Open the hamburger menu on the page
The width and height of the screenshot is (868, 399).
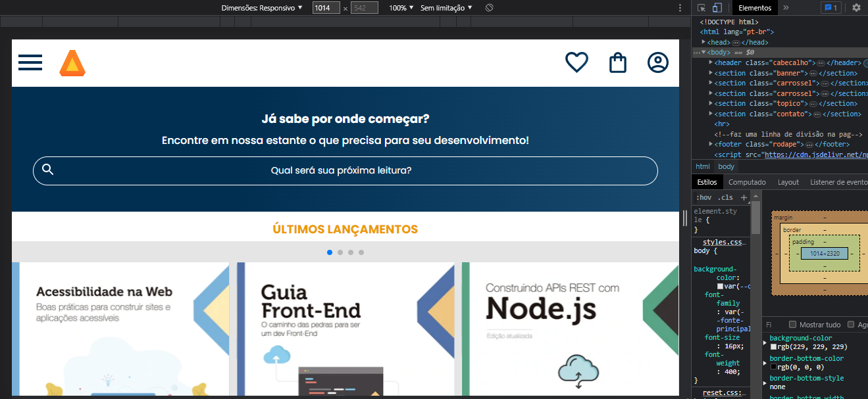point(30,63)
